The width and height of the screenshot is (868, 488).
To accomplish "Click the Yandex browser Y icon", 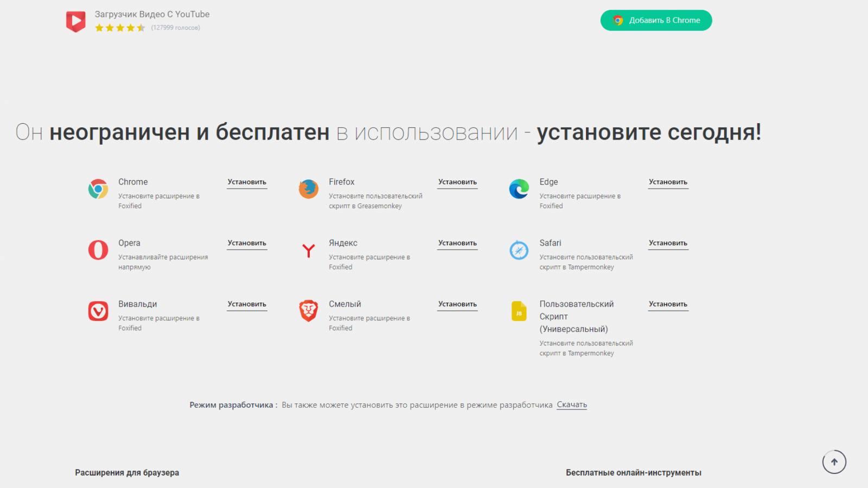I will (x=309, y=250).
